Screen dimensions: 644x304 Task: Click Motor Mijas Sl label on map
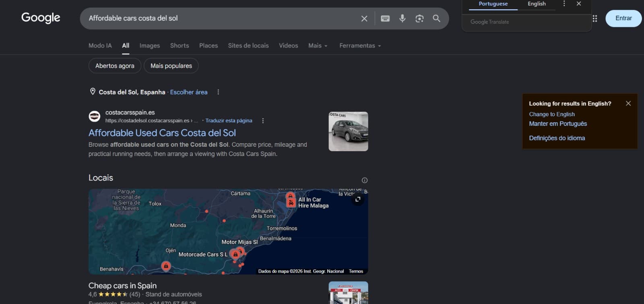pyautogui.click(x=239, y=242)
